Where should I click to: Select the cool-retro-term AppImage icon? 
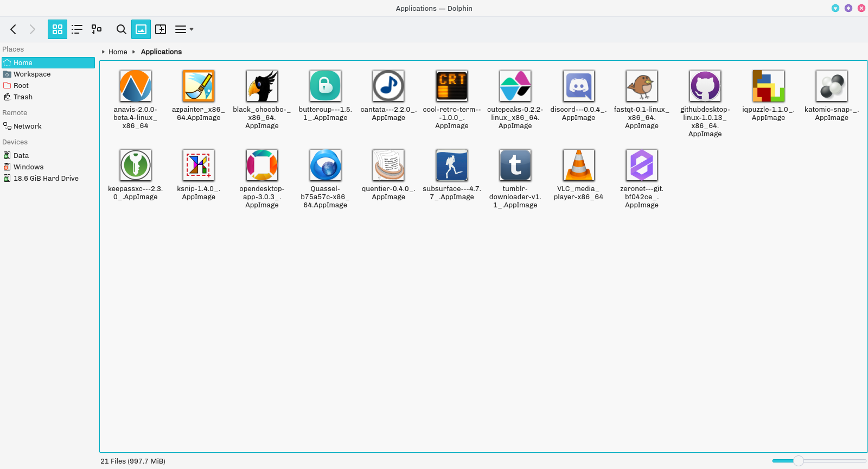452,86
